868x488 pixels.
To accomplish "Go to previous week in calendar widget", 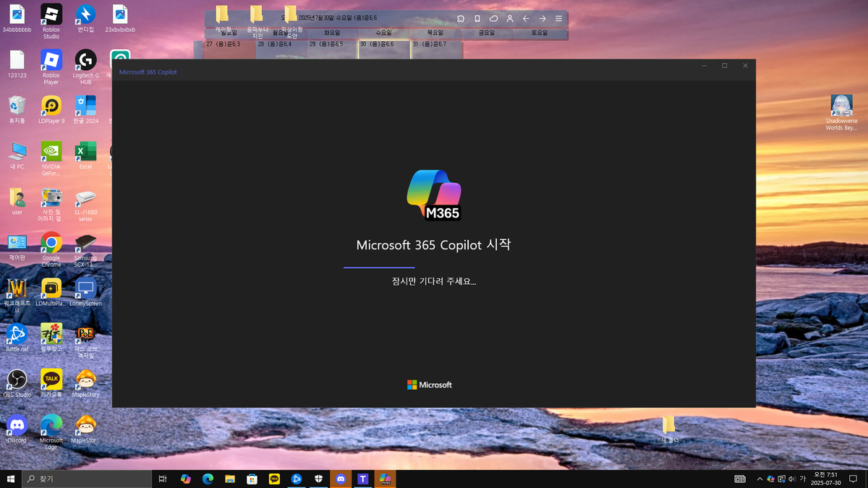I will pos(526,18).
